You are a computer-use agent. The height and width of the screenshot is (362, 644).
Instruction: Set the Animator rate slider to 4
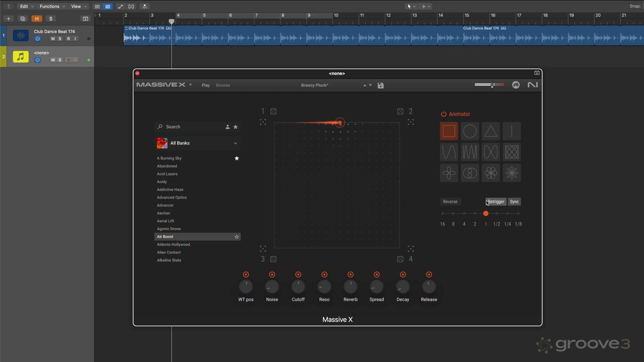[x=464, y=214]
